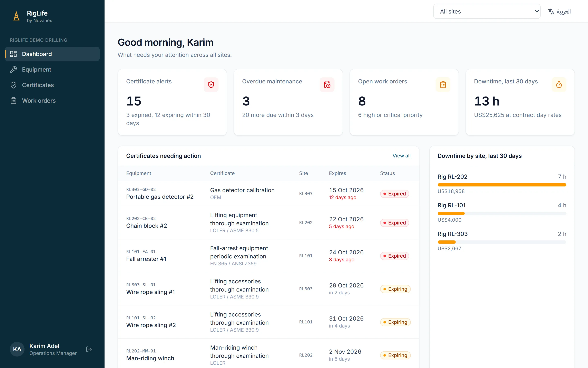The width and height of the screenshot is (588, 368).
Task: Open the Work orders menu item
Action: coord(52,101)
